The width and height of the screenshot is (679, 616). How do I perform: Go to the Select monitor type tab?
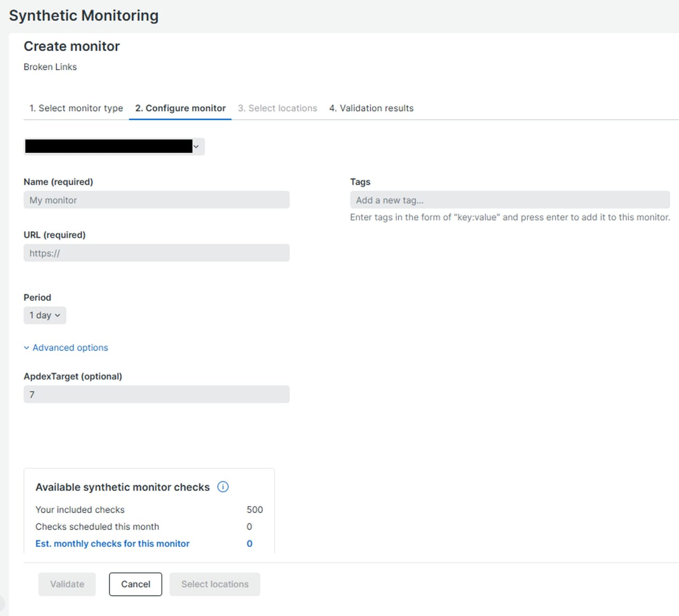click(x=76, y=108)
